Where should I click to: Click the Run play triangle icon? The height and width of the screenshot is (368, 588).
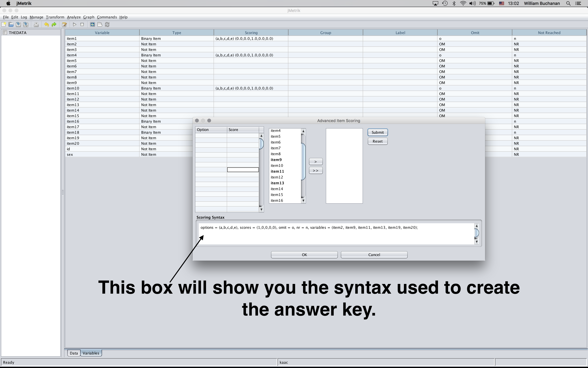(x=75, y=24)
